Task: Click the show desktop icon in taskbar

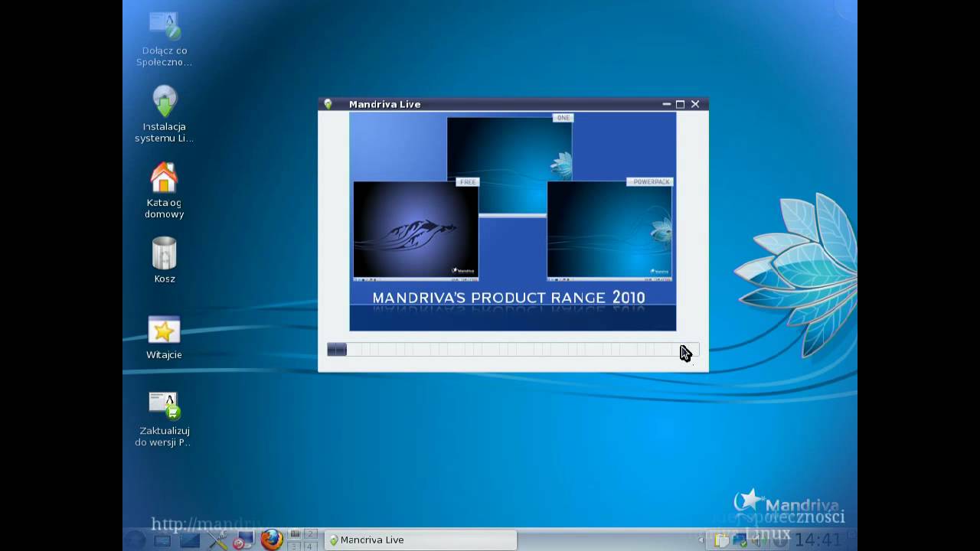Action: 162,541
